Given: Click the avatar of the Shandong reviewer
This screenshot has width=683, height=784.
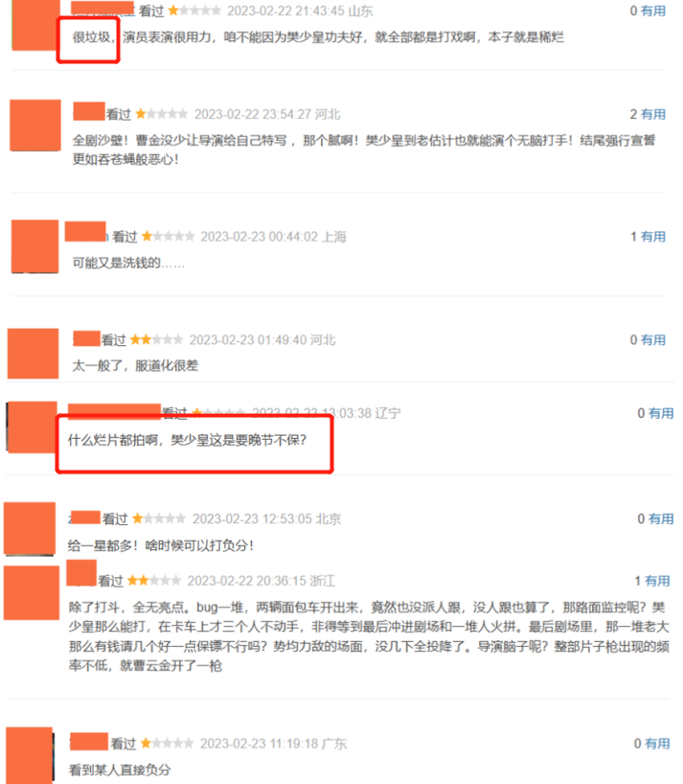Looking at the screenshot, I should (x=36, y=25).
